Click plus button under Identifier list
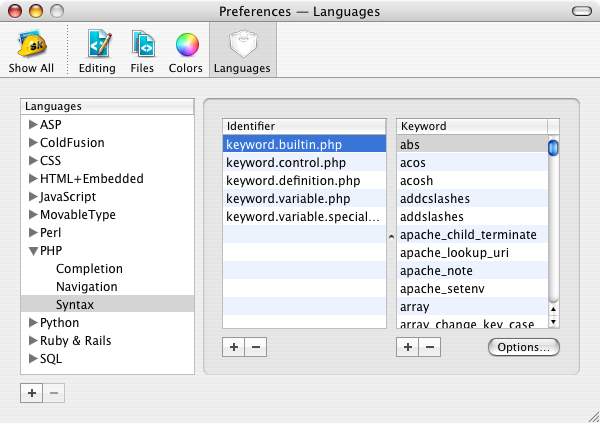600x423 pixels. [234, 347]
